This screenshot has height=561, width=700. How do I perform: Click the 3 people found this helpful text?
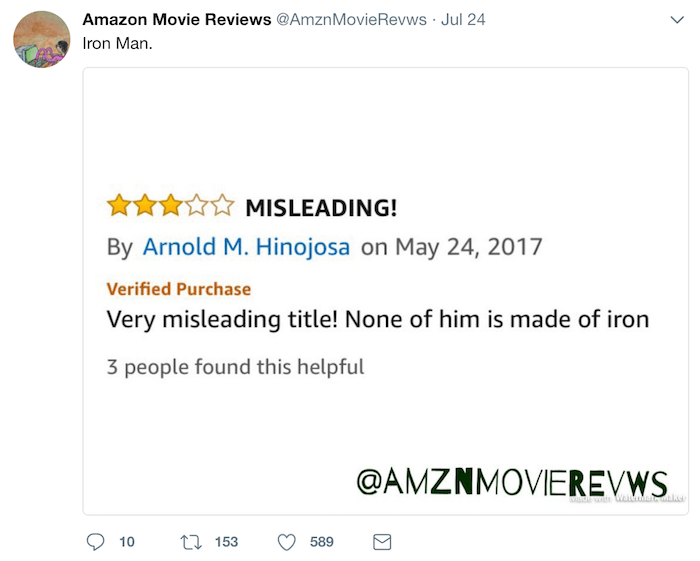[x=235, y=367]
